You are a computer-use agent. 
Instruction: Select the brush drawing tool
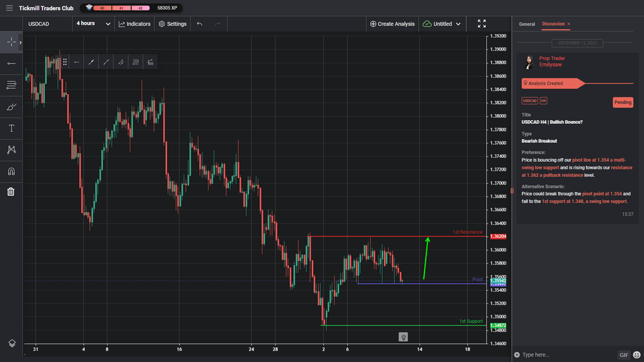[x=11, y=107]
